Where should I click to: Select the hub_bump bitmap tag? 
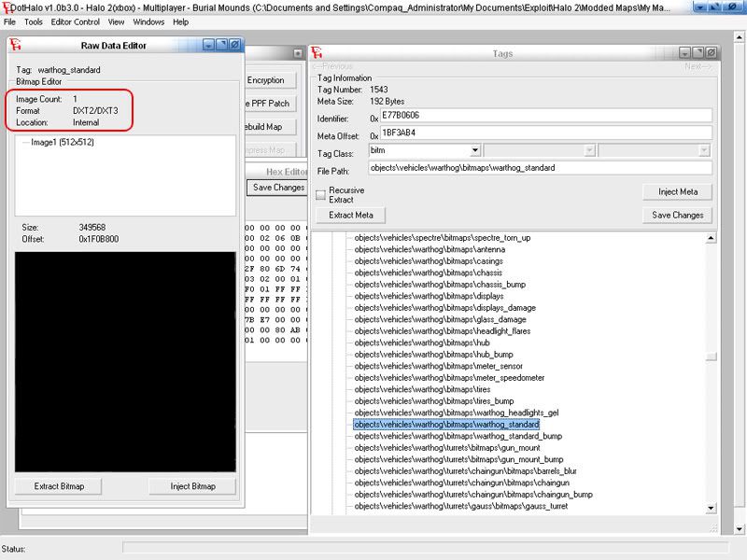pyautogui.click(x=433, y=355)
